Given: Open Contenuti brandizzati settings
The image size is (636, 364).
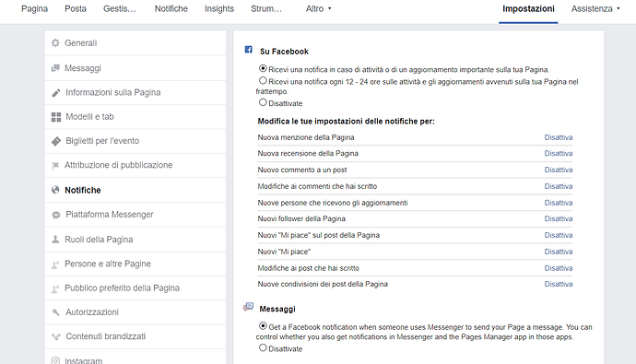Looking at the screenshot, I should [135, 337].
